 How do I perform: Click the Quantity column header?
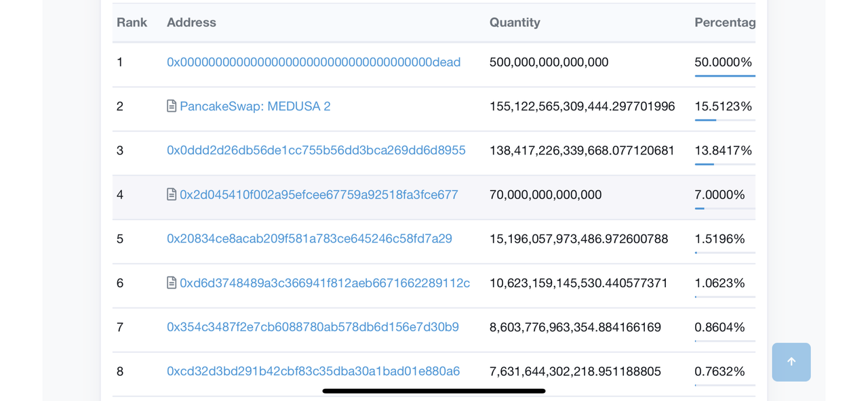[515, 22]
